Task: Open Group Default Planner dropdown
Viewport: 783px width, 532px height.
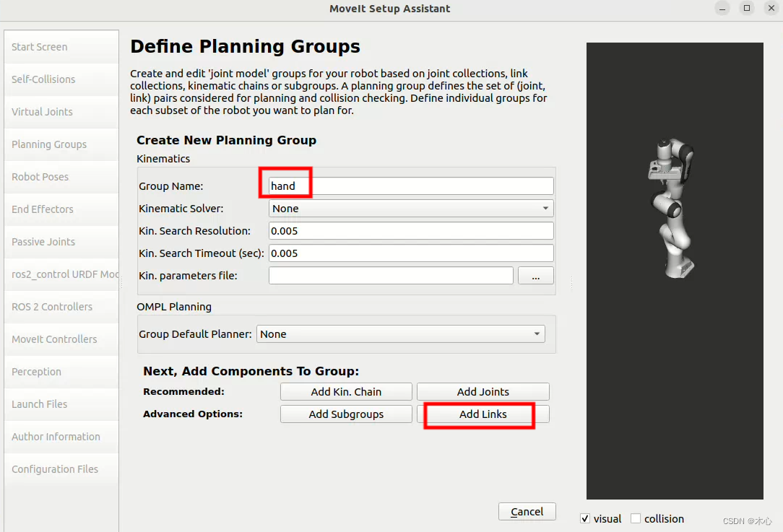Action: pyautogui.click(x=400, y=334)
